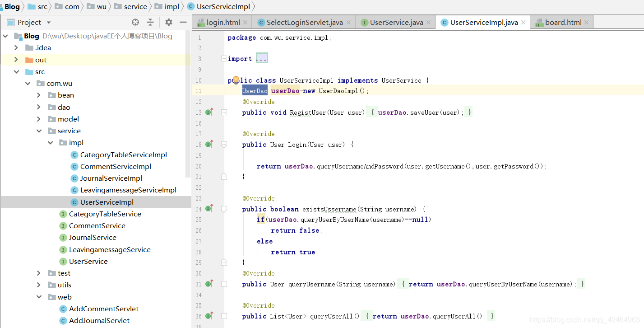Open the Project view dropdown
This screenshot has height=328, width=644.
click(x=49, y=23)
